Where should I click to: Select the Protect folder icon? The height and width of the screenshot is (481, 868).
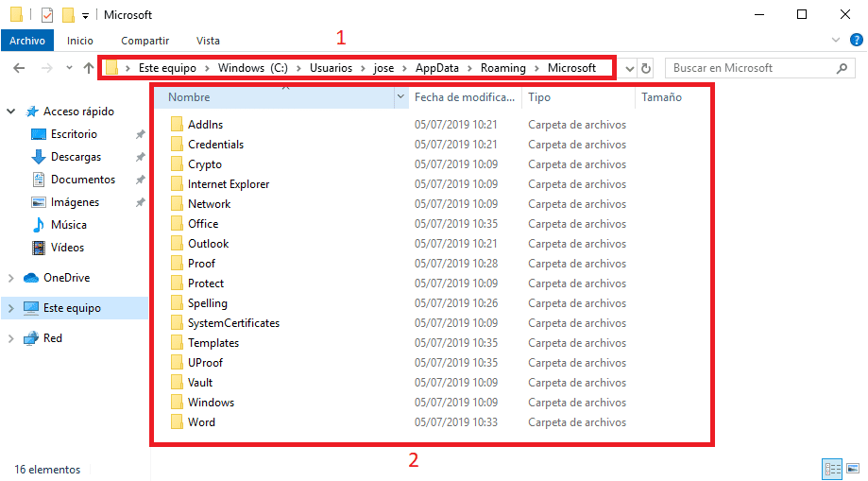pyautogui.click(x=177, y=283)
